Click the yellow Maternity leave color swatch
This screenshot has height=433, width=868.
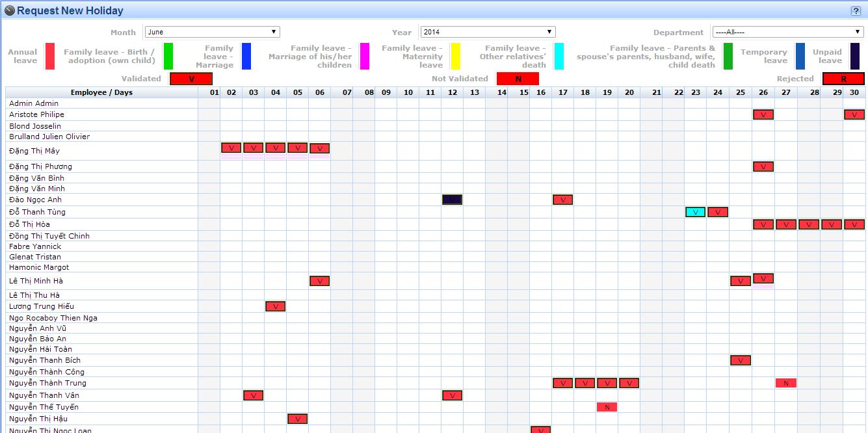(x=456, y=57)
